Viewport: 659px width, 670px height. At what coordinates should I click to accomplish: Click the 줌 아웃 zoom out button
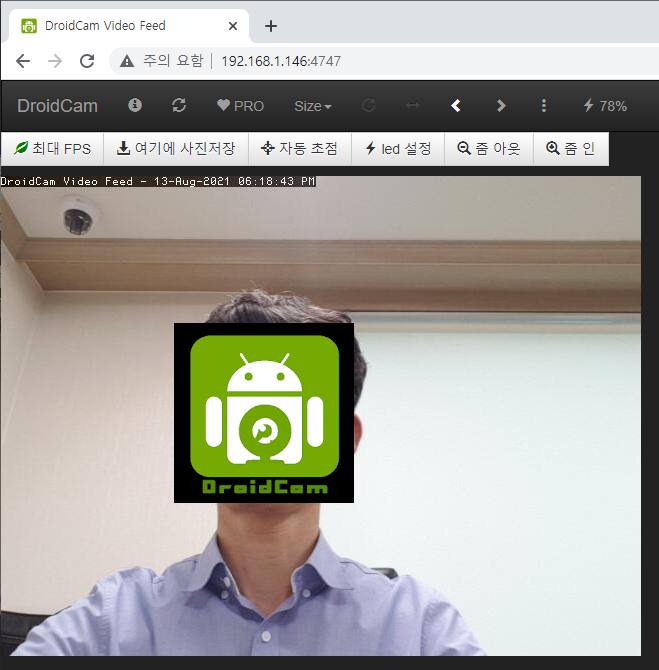click(x=489, y=149)
